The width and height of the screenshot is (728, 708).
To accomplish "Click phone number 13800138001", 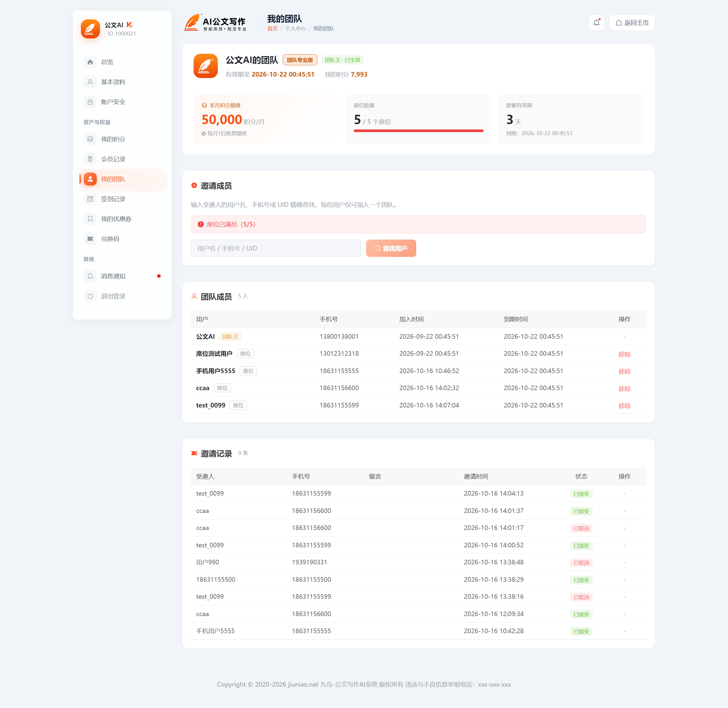I will point(339,337).
